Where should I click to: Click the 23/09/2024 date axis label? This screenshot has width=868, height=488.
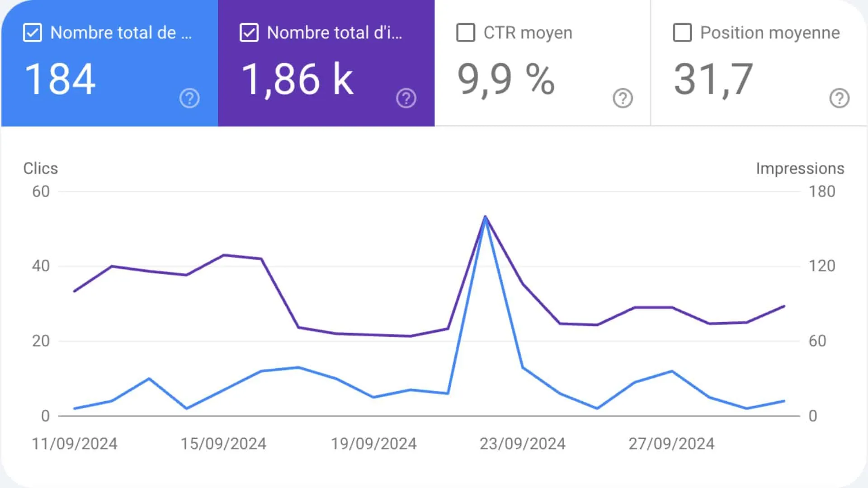click(x=522, y=444)
